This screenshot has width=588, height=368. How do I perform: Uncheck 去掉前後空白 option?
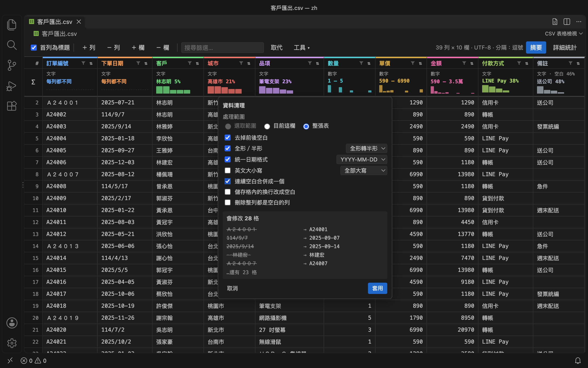227,138
